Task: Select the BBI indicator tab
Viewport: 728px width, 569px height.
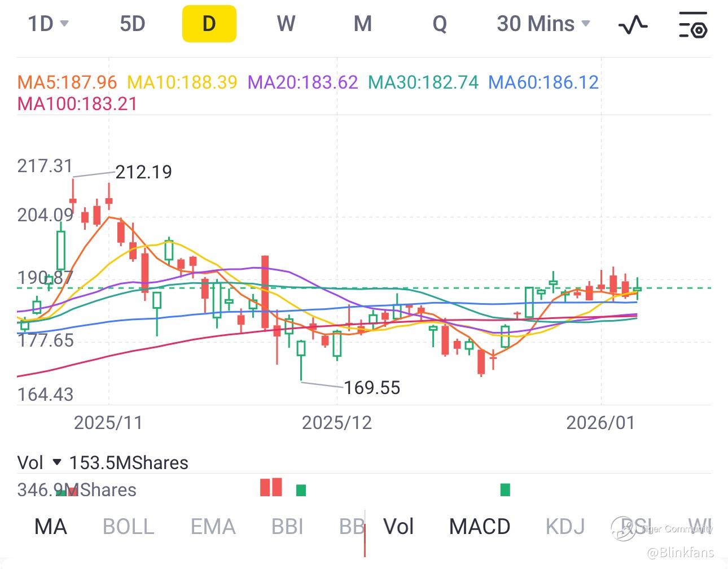Action: (x=287, y=527)
